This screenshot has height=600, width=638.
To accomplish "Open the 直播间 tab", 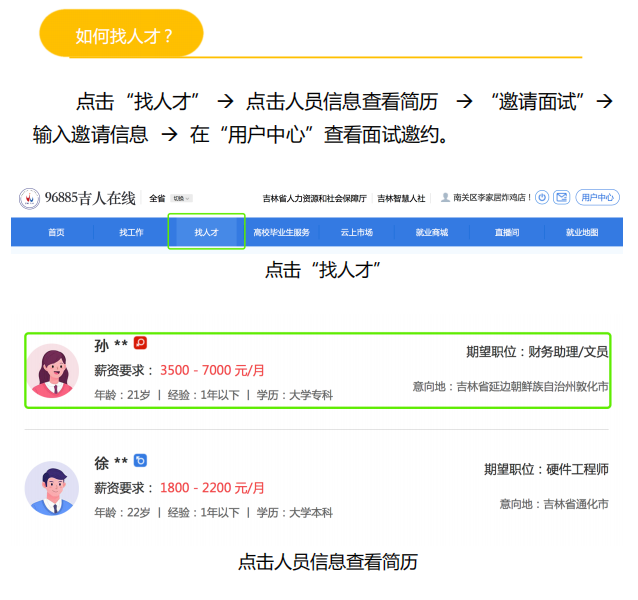I will coord(507,232).
